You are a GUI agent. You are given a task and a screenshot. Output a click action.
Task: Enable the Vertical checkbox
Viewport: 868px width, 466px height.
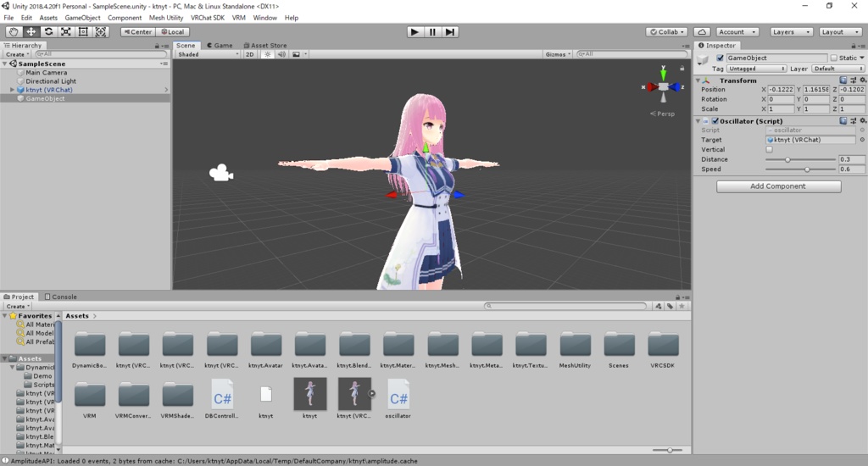769,149
